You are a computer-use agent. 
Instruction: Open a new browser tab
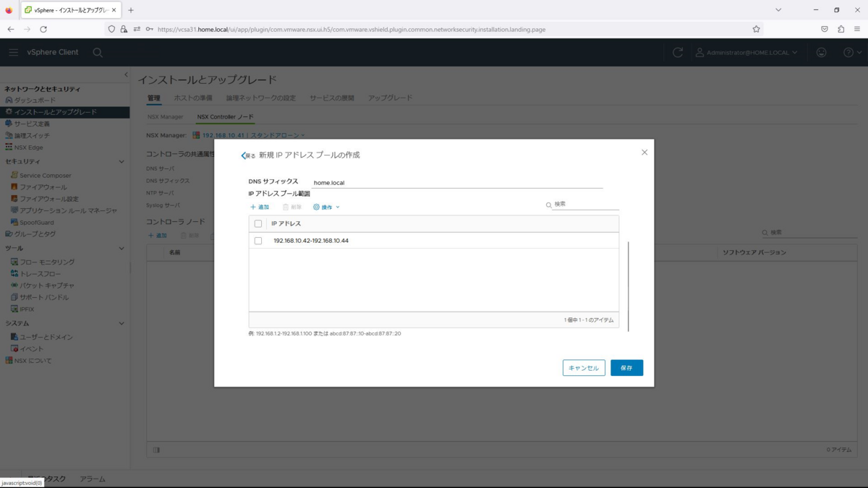[x=131, y=10]
